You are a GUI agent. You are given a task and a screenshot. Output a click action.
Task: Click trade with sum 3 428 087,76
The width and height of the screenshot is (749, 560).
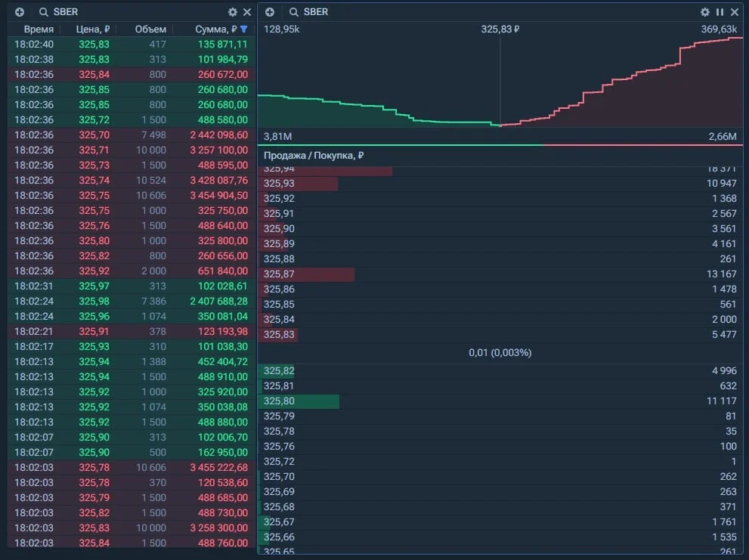132,181
